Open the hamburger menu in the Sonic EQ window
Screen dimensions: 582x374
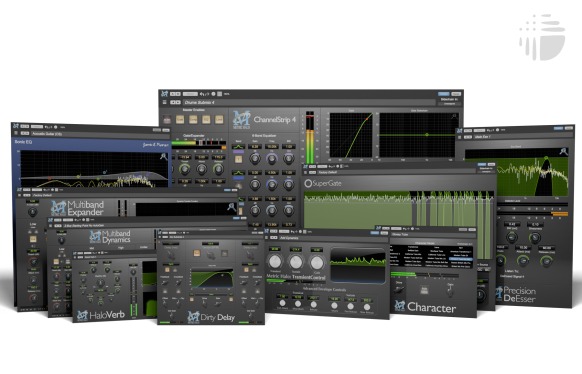point(16,133)
